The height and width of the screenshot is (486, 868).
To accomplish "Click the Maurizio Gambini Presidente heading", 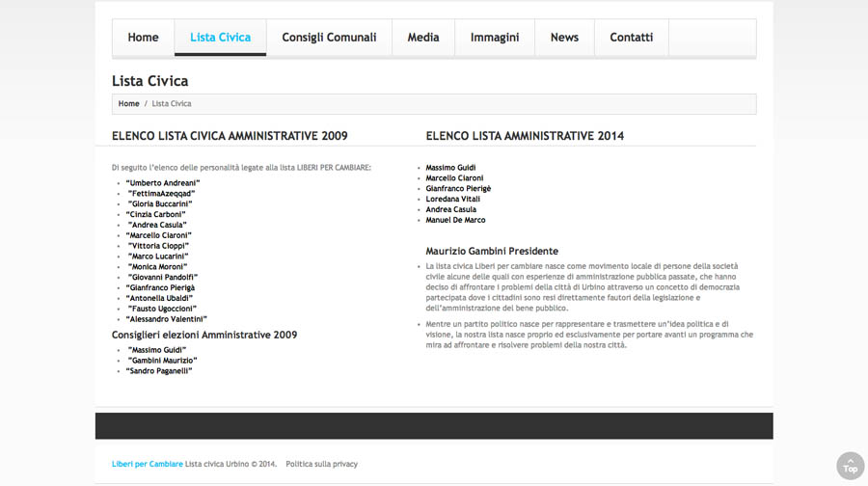I will coord(492,252).
